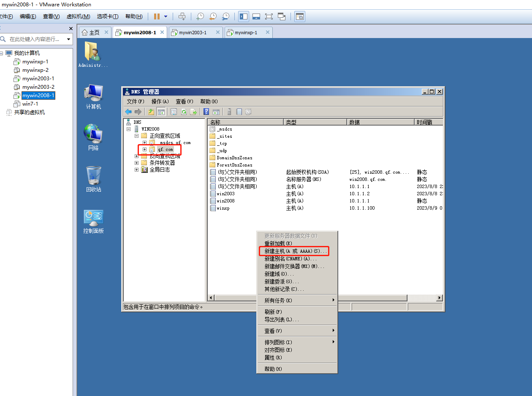Send Ctrl+Alt+Del to the virtual machine
The height and width of the screenshot is (396, 532).
click(x=182, y=16)
